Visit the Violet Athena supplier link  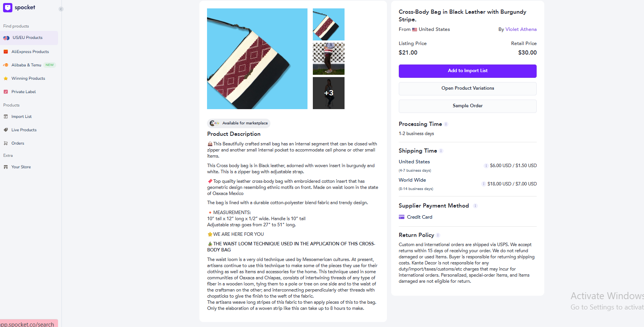pyautogui.click(x=521, y=29)
